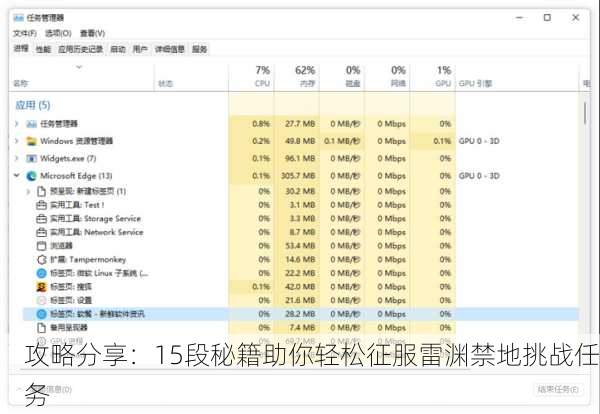Select the Microsoft Edge (13) row name

(x=76, y=176)
